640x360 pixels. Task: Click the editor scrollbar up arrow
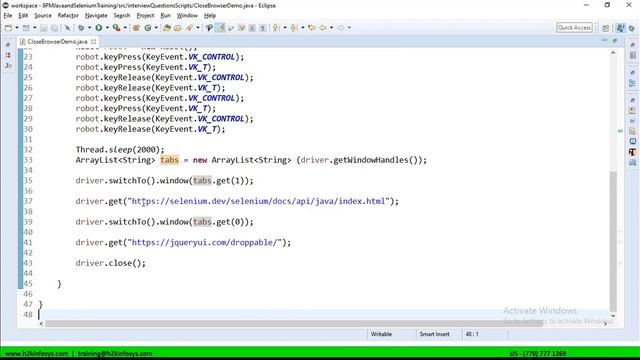click(x=613, y=53)
